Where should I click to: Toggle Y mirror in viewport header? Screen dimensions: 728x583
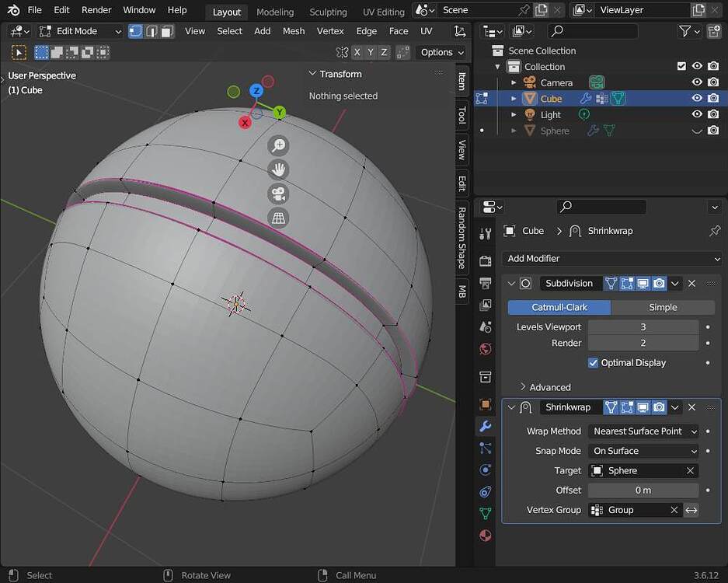point(370,53)
